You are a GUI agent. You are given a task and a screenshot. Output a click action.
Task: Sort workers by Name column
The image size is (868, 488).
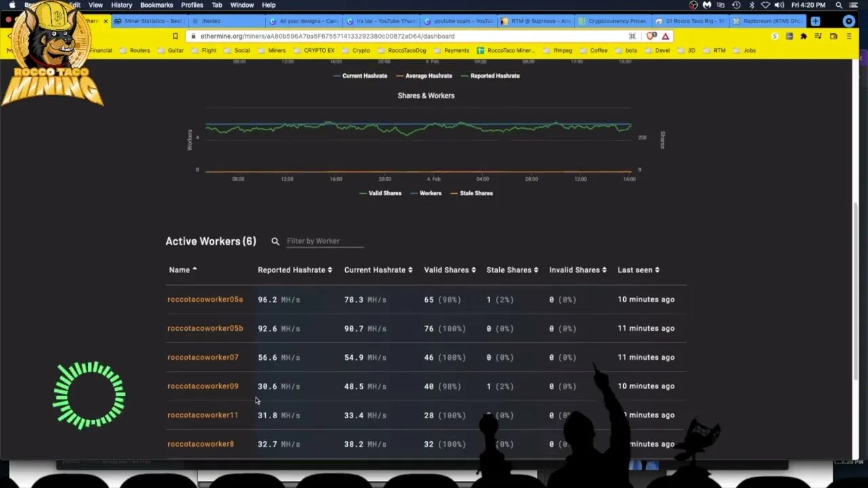coord(182,270)
